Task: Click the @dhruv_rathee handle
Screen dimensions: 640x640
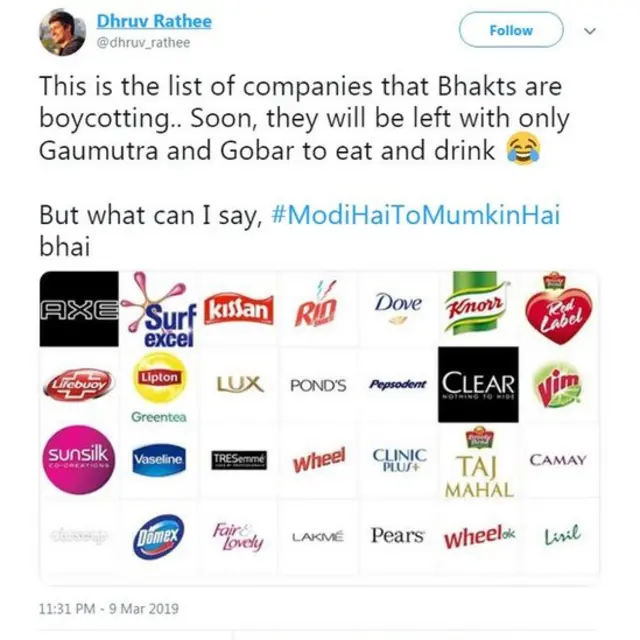Action: (143, 42)
